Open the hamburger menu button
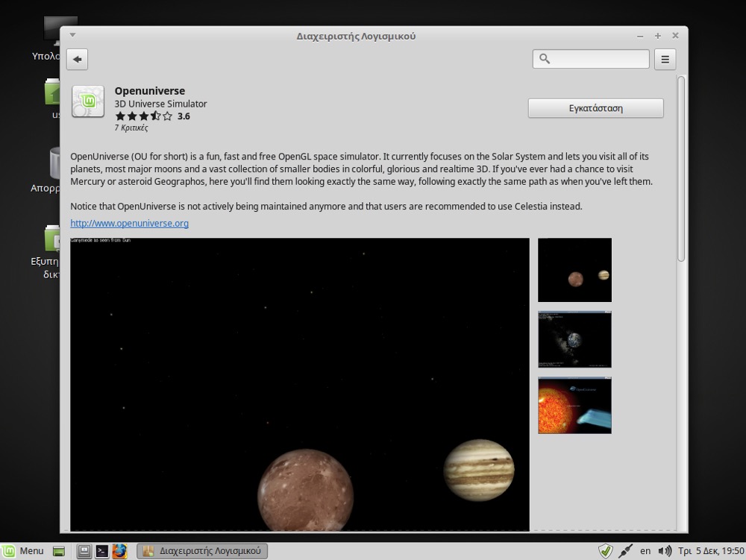The image size is (746, 560). [665, 60]
